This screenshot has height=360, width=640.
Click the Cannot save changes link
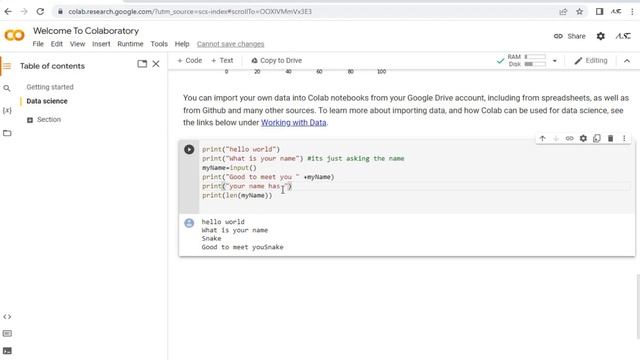click(230, 44)
